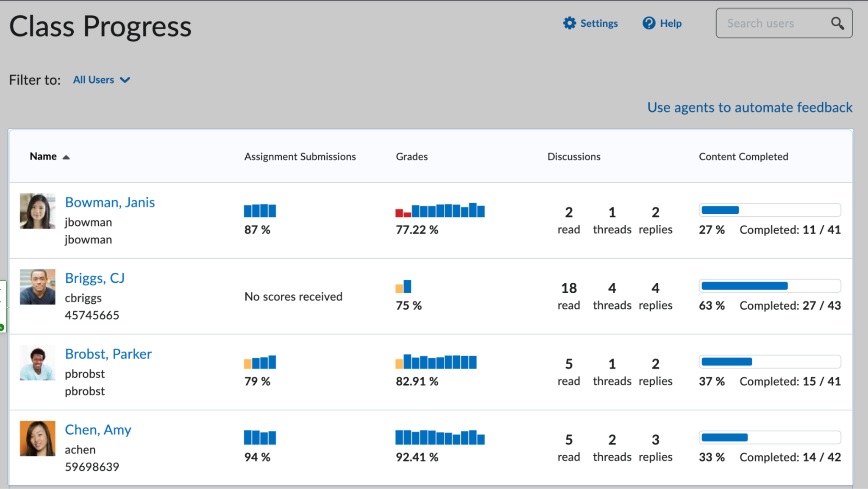Click Brobst's 37% content progress bar
Viewport: 868px width, 489px height.
[x=770, y=362]
